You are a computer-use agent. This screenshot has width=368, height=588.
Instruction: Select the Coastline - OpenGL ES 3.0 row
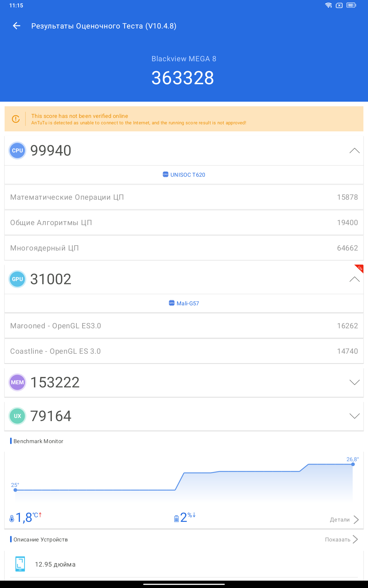[x=184, y=351]
